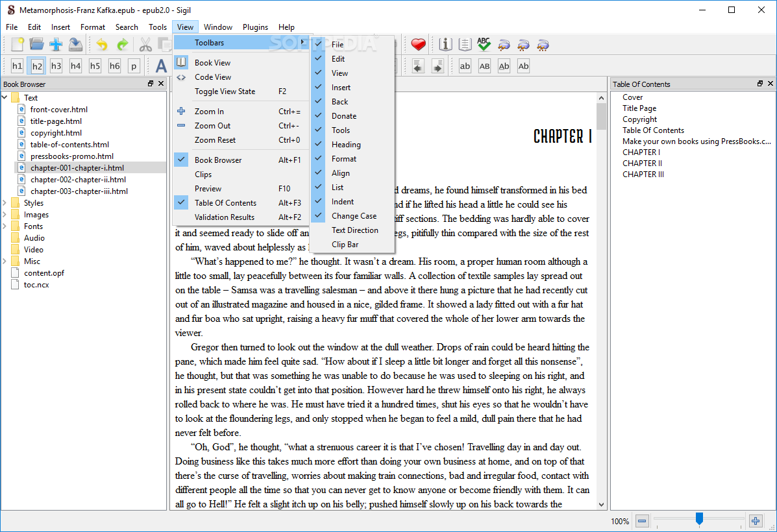Change text to lowercase 'ab'
The image size is (777, 532).
(465, 66)
